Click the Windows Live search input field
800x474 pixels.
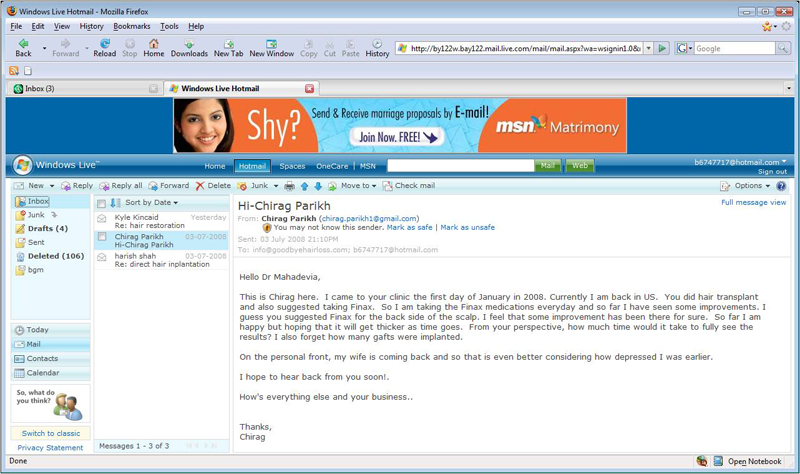coord(460,166)
